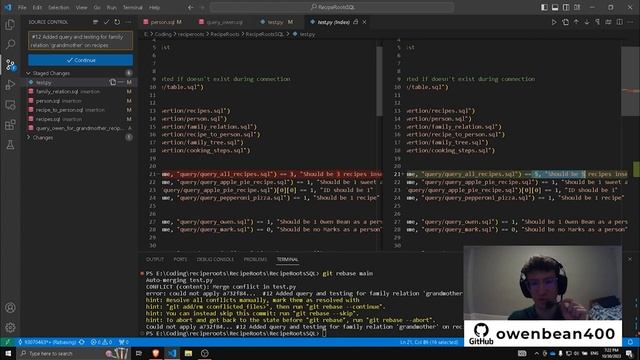
Task: Toggle whitespace display pilcrow icon
Action: (598, 22)
